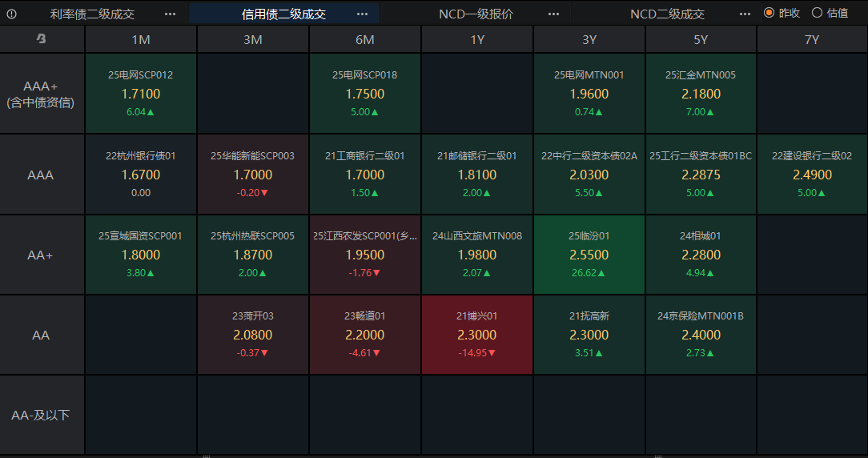Open the 22建设银行二级02 cell
Image resolution: width=868 pixels, height=458 pixels.
click(812, 174)
